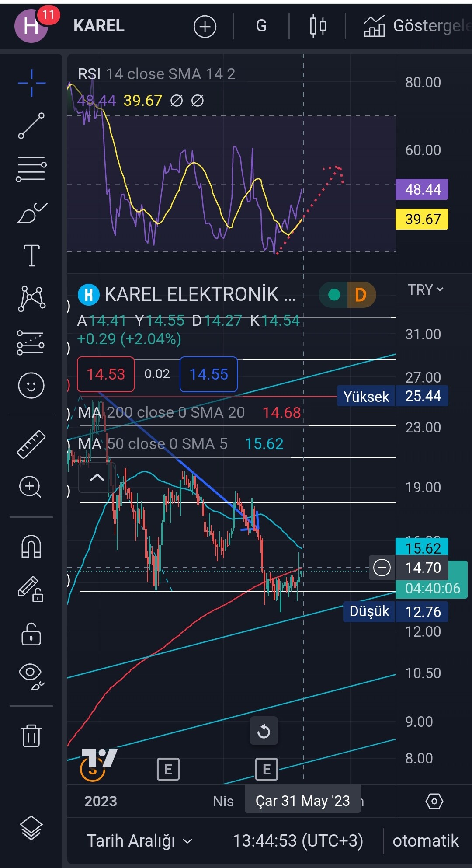472x868 pixels.
Task: Collapse the indicator legend with chevron
Action: coord(97,478)
